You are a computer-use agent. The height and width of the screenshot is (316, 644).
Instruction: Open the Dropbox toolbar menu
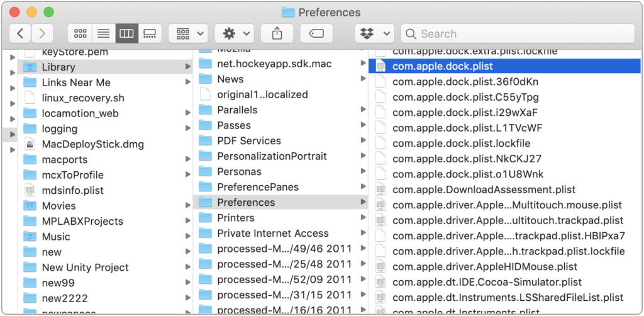(375, 34)
